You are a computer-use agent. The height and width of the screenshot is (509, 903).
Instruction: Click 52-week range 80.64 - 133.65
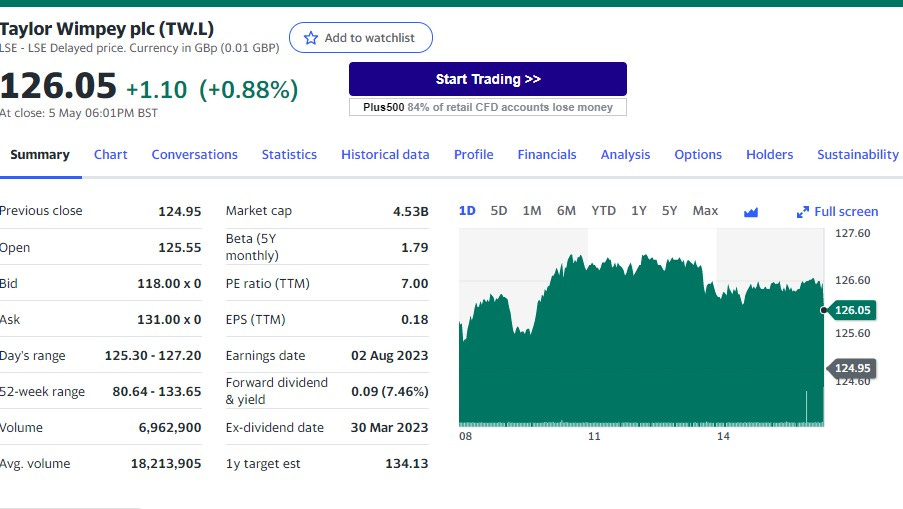(157, 392)
